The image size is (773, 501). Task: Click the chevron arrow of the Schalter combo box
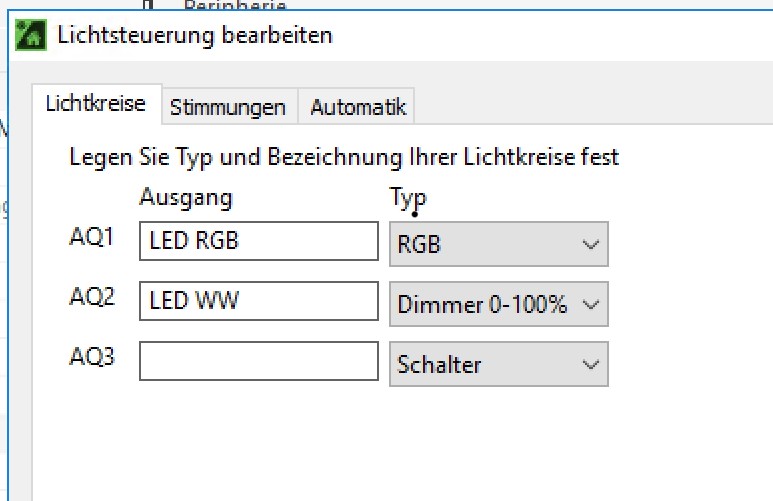pyautogui.click(x=591, y=365)
